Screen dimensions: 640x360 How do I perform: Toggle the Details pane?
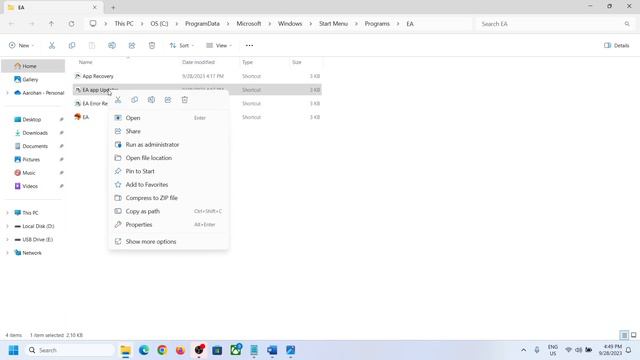(x=617, y=45)
